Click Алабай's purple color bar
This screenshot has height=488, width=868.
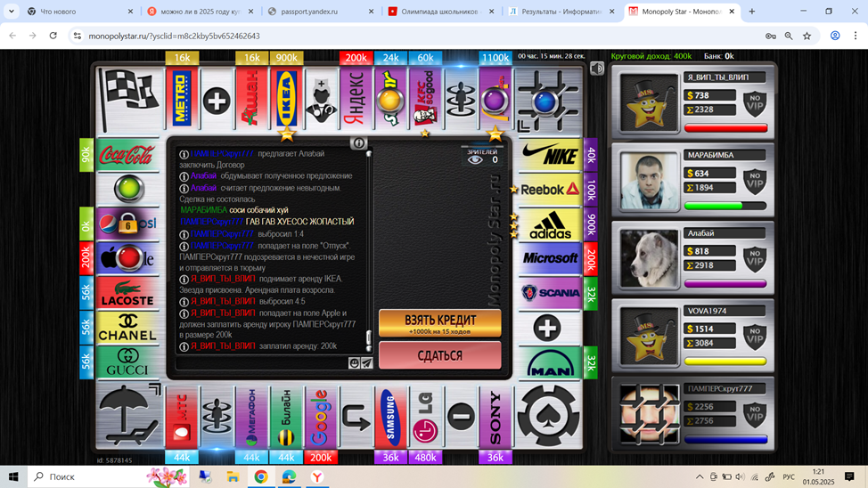coord(725,284)
